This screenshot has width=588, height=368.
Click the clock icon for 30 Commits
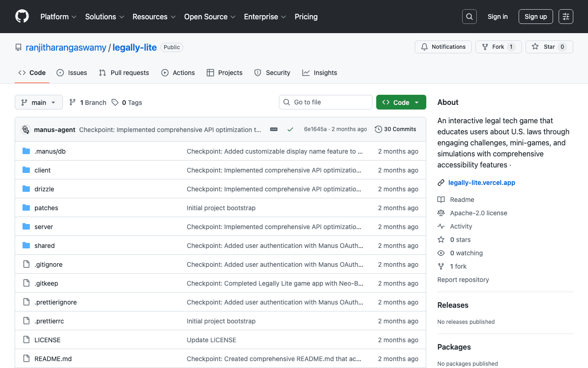(379, 129)
